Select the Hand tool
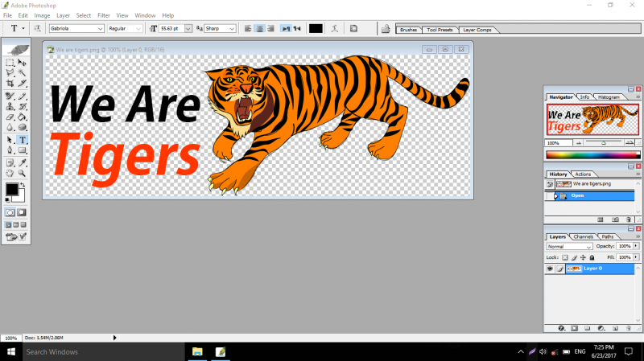This screenshot has width=644, height=361. tap(10, 173)
